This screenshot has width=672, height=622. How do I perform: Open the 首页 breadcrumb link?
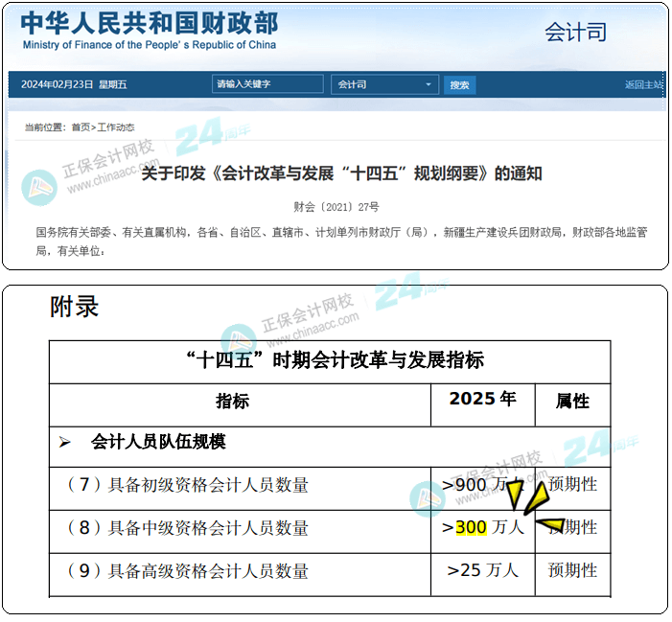point(81,127)
